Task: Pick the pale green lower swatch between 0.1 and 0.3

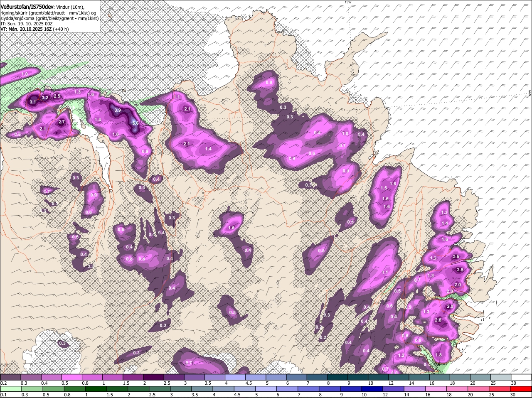Action: 11,389
